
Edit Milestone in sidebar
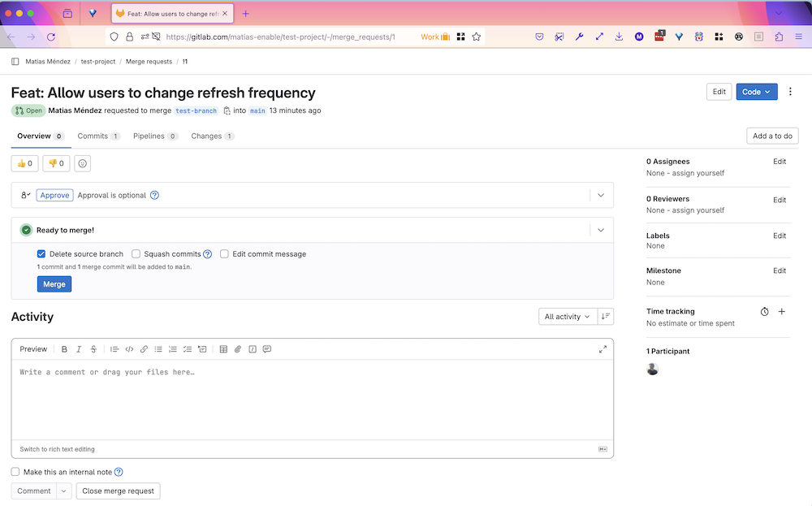780,270
